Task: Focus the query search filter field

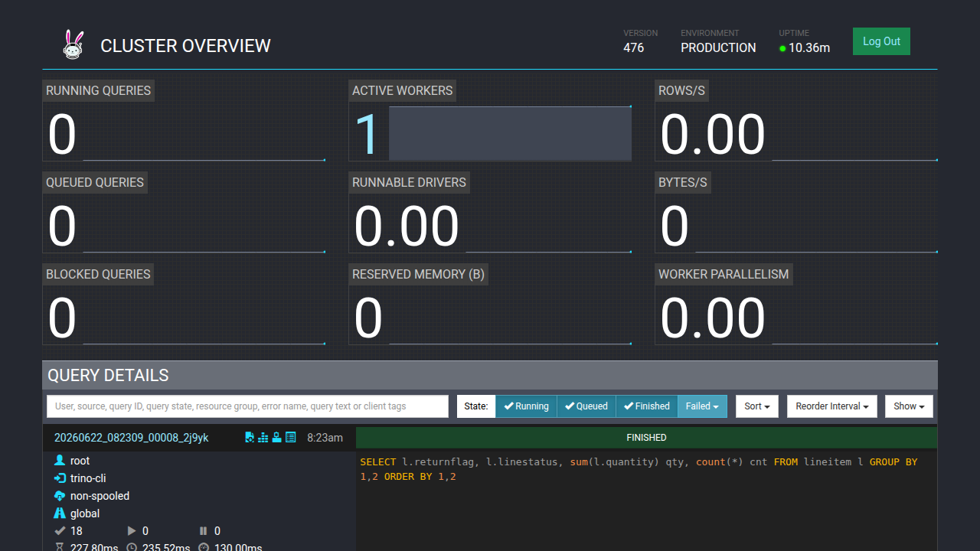Action: [x=247, y=406]
